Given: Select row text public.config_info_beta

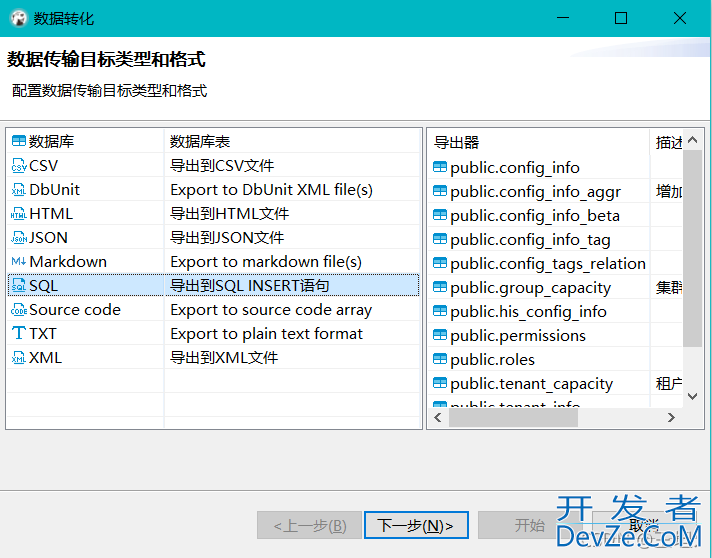Looking at the screenshot, I should [x=535, y=216].
